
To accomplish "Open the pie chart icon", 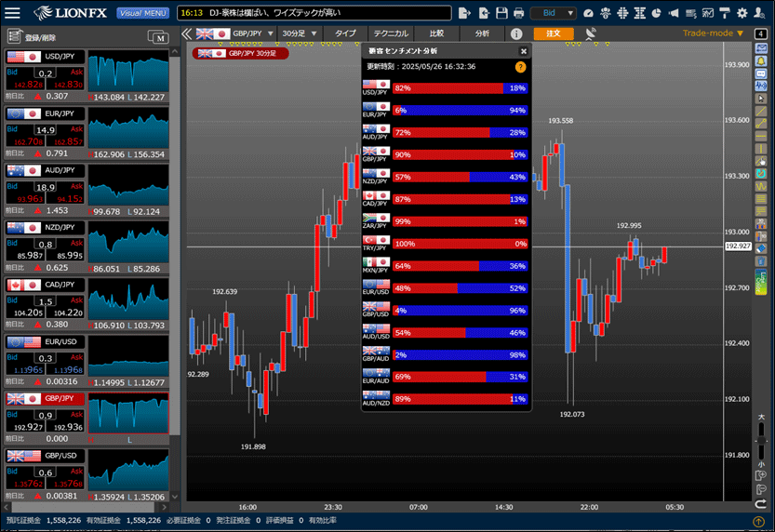I will point(656,13).
